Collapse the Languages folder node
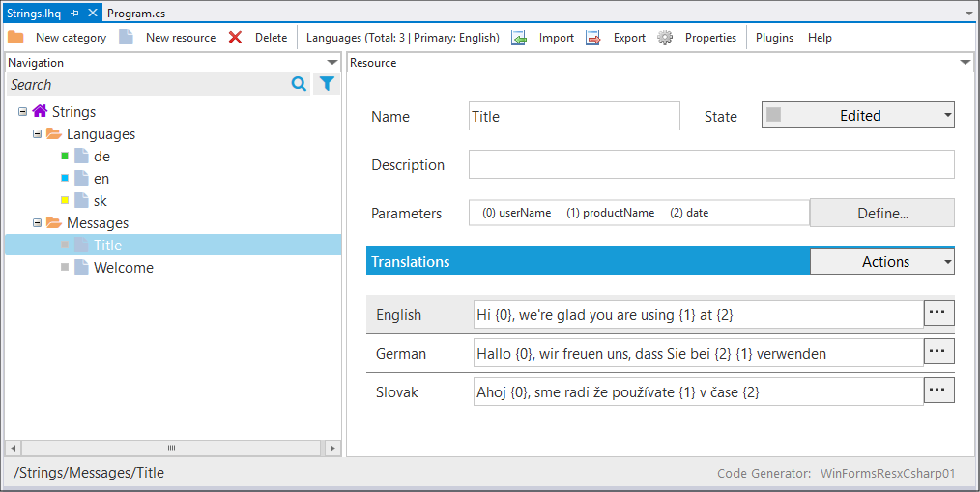The height and width of the screenshot is (492, 980). click(x=37, y=134)
